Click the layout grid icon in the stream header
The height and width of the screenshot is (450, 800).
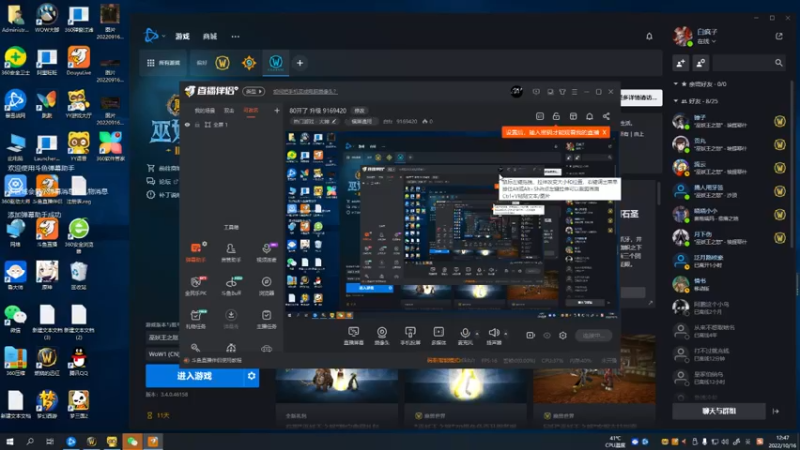[573, 116]
